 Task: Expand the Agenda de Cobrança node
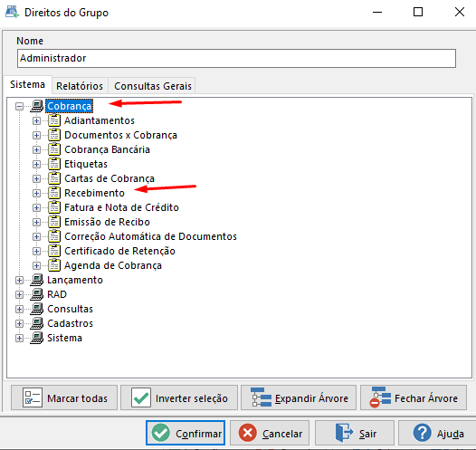(36, 265)
